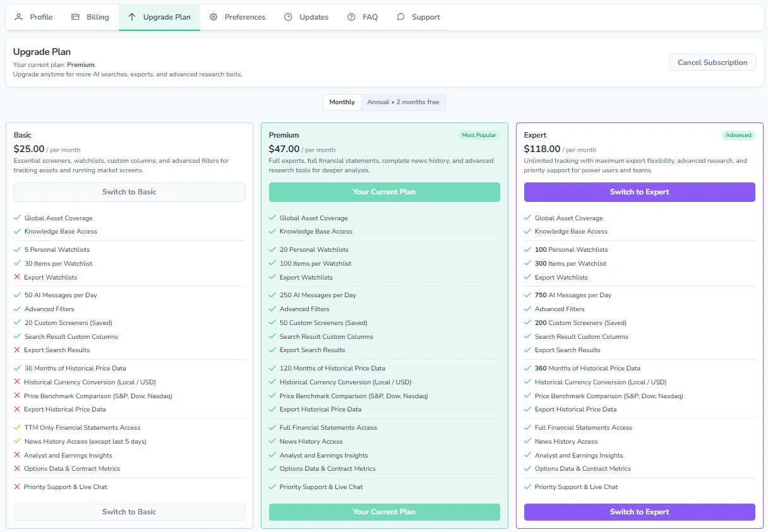Select the Annual billing option
This screenshot has height=532, width=768.
(x=404, y=102)
